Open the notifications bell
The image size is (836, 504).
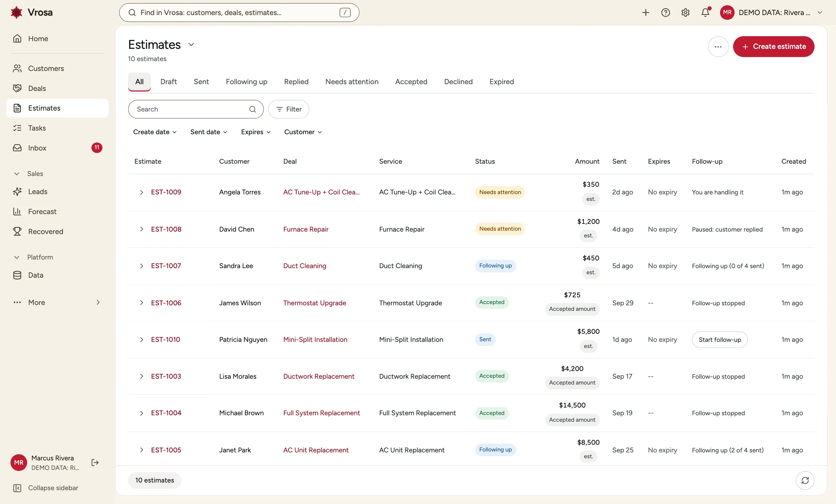(x=705, y=13)
